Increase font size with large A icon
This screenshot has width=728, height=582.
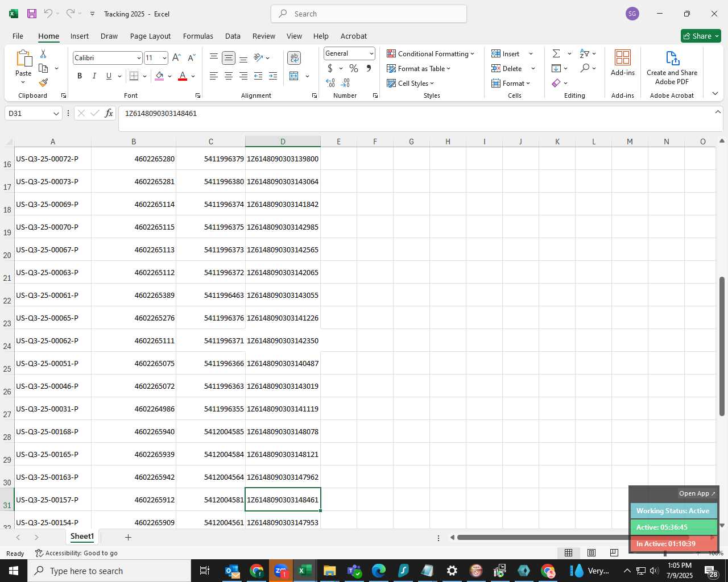[176, 58]
